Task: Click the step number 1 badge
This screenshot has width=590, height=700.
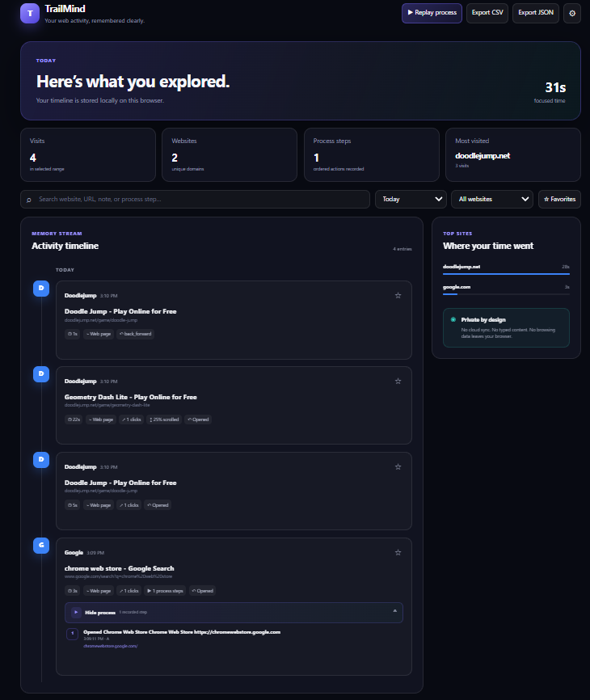Action: click(x=72, y=634)
